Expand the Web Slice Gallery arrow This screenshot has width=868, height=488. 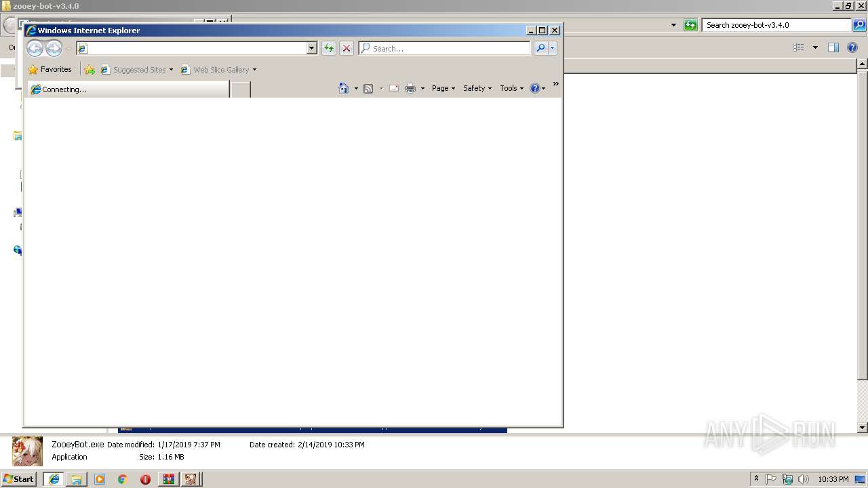tap(254, 69)
